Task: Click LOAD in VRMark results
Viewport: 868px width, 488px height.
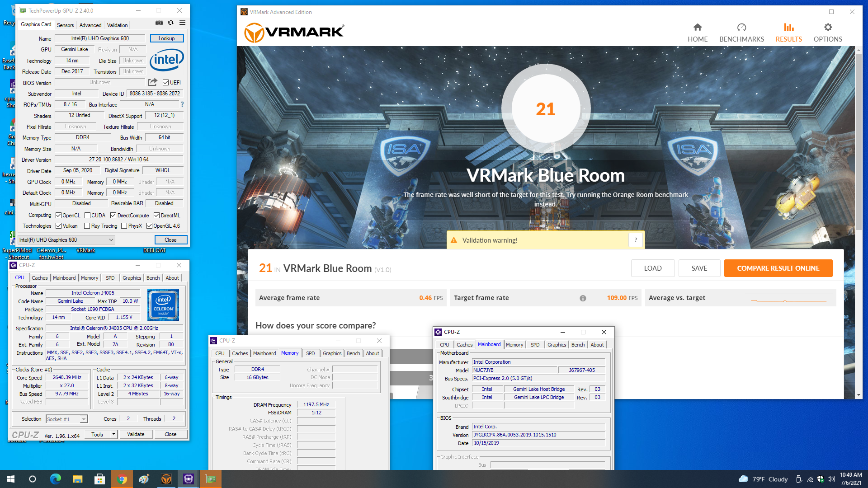Action: tap(653, 268)
